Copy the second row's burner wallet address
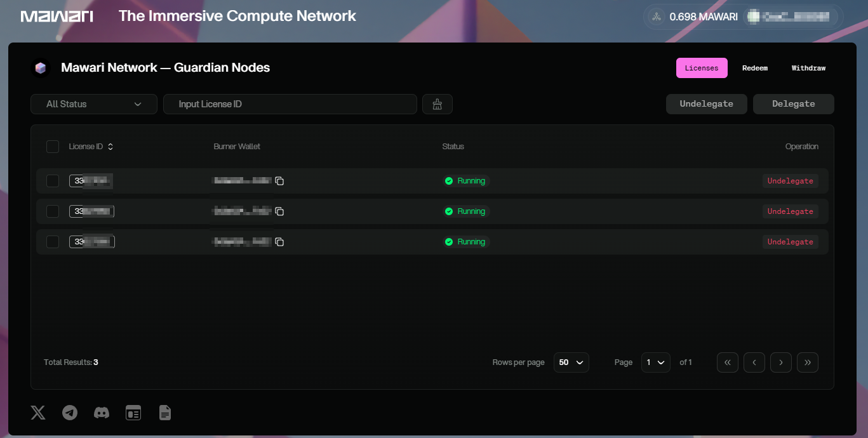The height and width of the screenshot is (438, 868). pos(279,211)
